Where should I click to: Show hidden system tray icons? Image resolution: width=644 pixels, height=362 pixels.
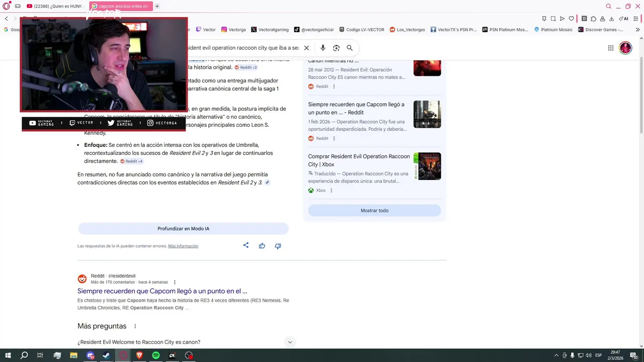556,355
